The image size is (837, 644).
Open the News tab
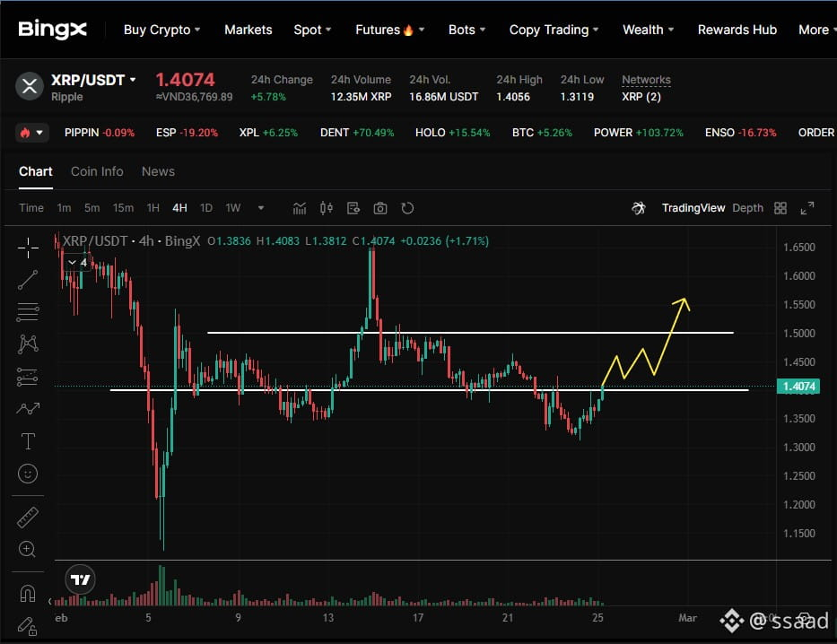158,172
